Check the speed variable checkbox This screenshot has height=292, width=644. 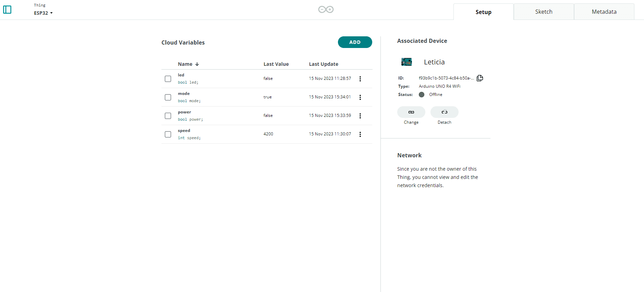point(168,134)
